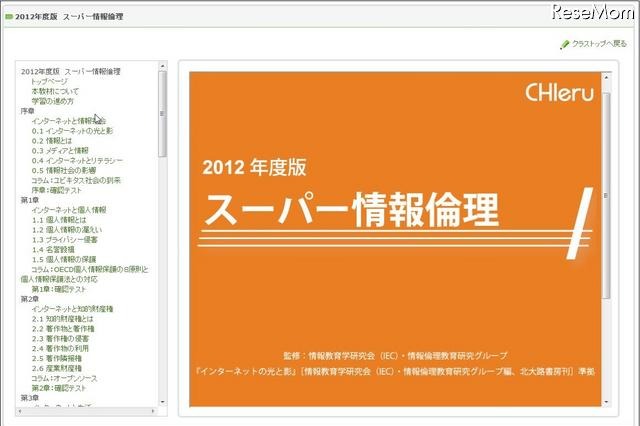Click the slide viewer scroll-up arrow
The image size is (640, 426).
[x=606, y=77]
